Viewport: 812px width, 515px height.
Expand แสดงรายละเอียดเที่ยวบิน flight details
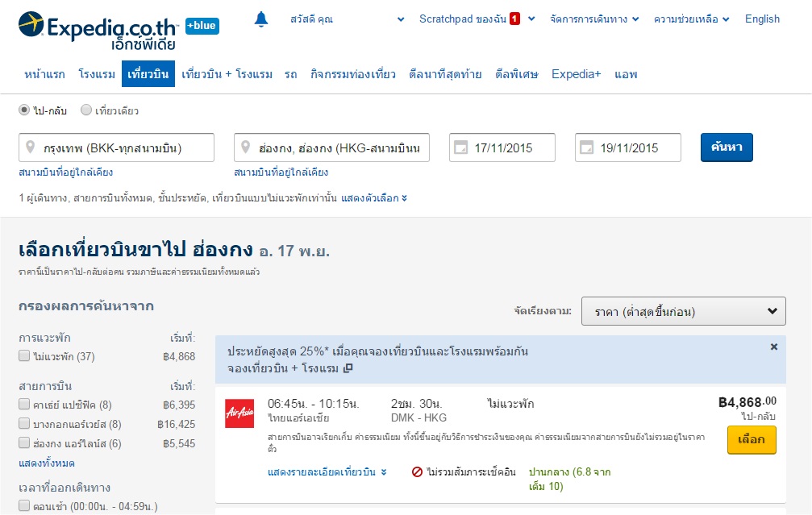coord(327,471)
